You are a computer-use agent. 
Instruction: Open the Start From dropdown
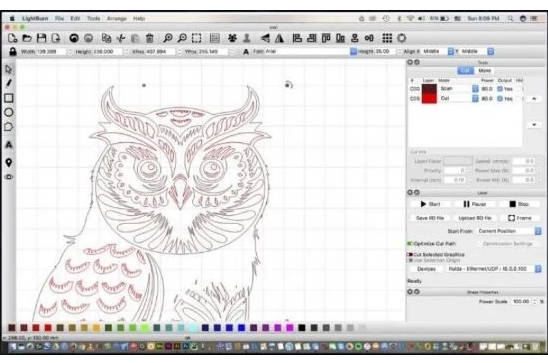coord(509,231)
